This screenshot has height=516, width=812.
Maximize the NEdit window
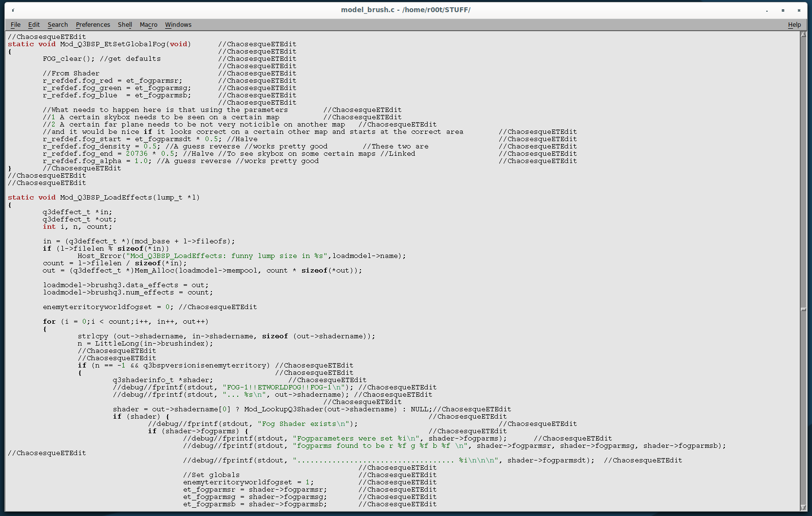(x=783, y=10)
